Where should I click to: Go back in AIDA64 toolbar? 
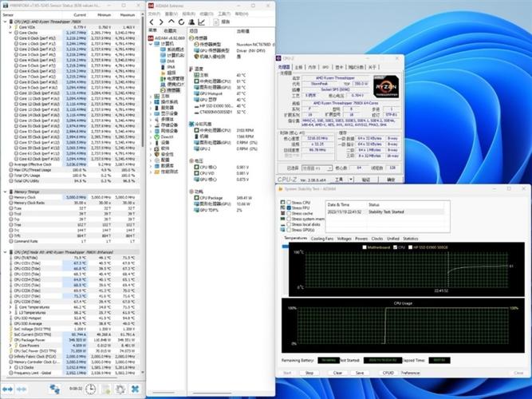coord(152,22)
